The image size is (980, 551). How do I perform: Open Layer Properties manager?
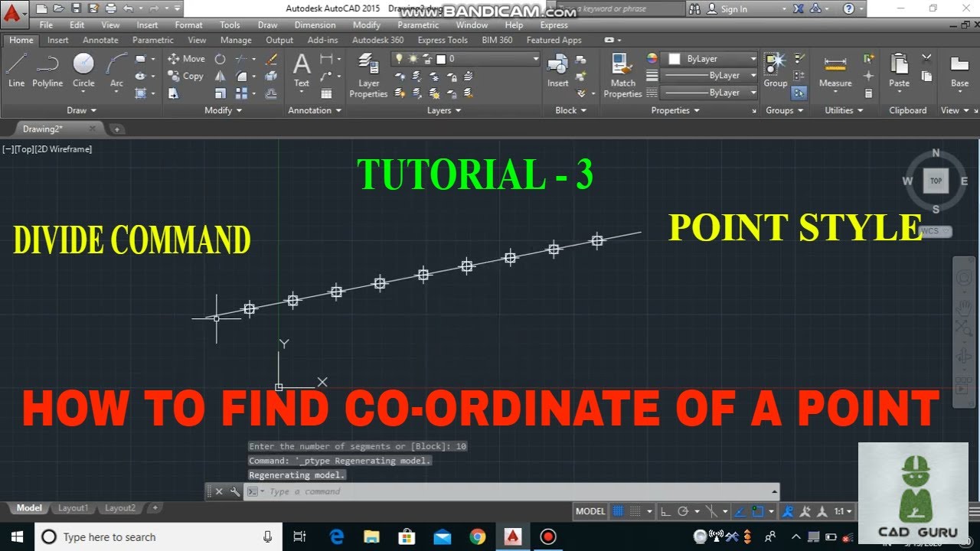[x=368, y=76]
